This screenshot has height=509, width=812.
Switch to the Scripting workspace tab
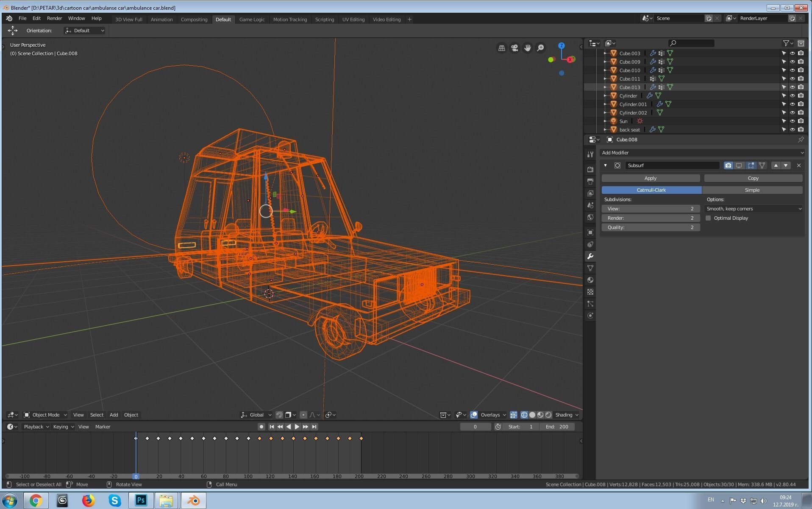[x=324, y=20]
